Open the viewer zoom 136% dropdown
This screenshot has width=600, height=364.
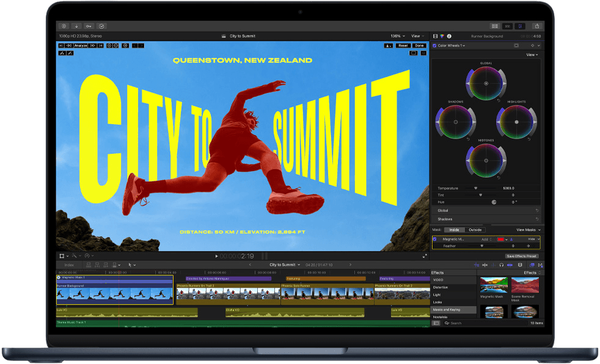pos(398,36)
